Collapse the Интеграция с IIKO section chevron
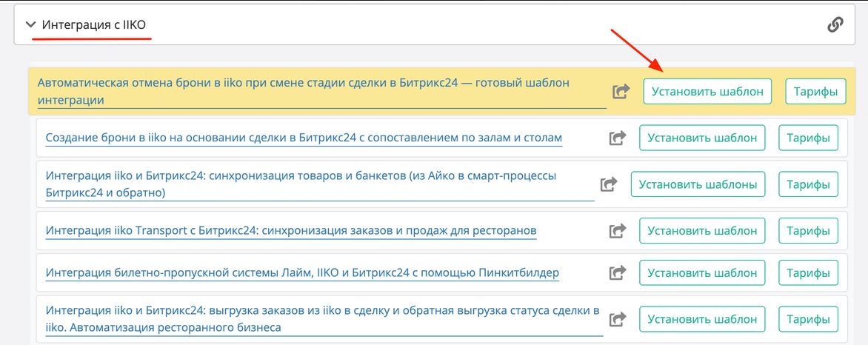The image size is (868, 345). [x=30, y=25]
